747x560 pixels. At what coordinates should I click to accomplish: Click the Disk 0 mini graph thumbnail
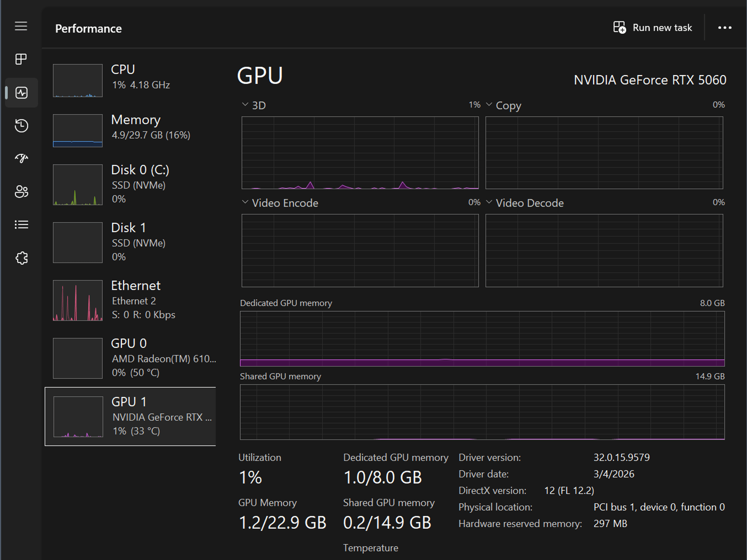coord(78,184)
